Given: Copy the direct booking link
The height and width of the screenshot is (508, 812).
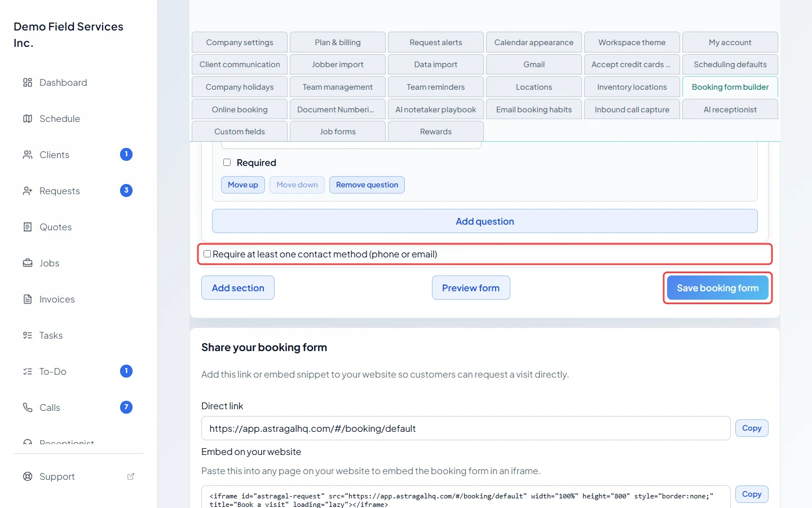Looking at the screenshot, I should pos(752,428).
